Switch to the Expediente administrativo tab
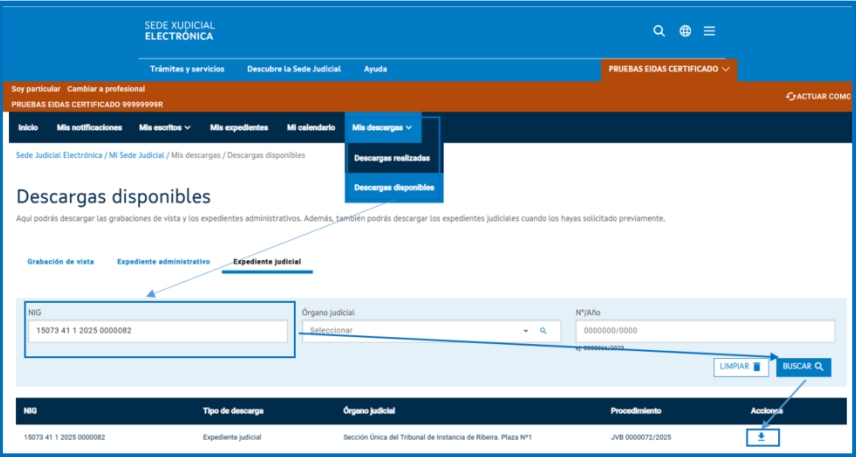 point(163,261)
